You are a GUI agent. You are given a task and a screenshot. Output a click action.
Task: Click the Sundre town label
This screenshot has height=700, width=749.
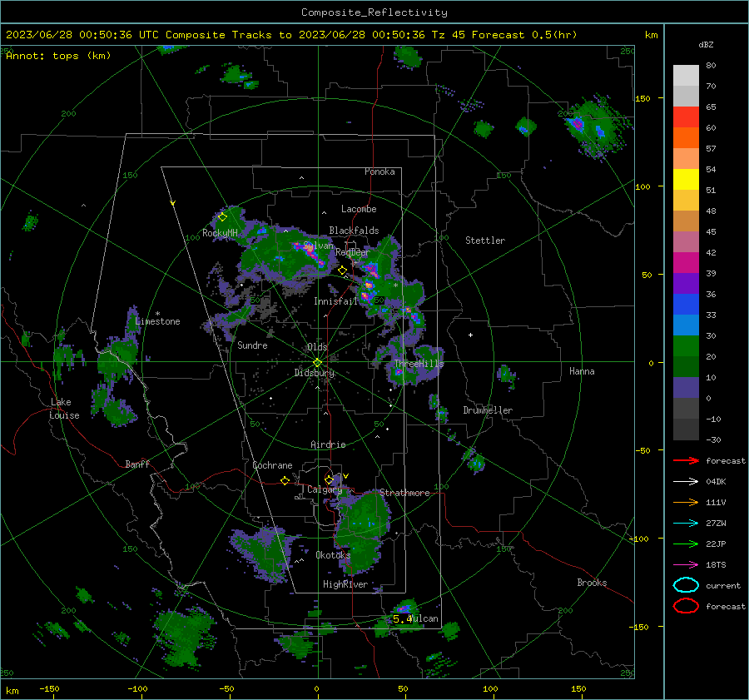point(252,345)
